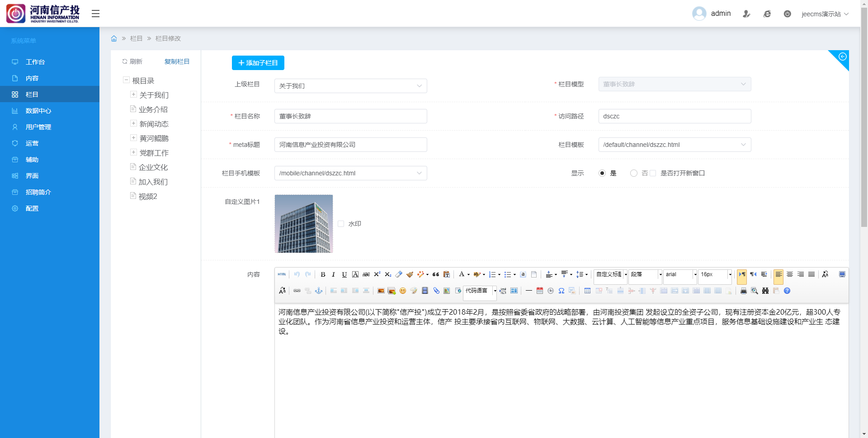Screen dimensions: 868x438
Task: Toggle the sidebar with hamburger icon
Action: (x=95, y=14)
